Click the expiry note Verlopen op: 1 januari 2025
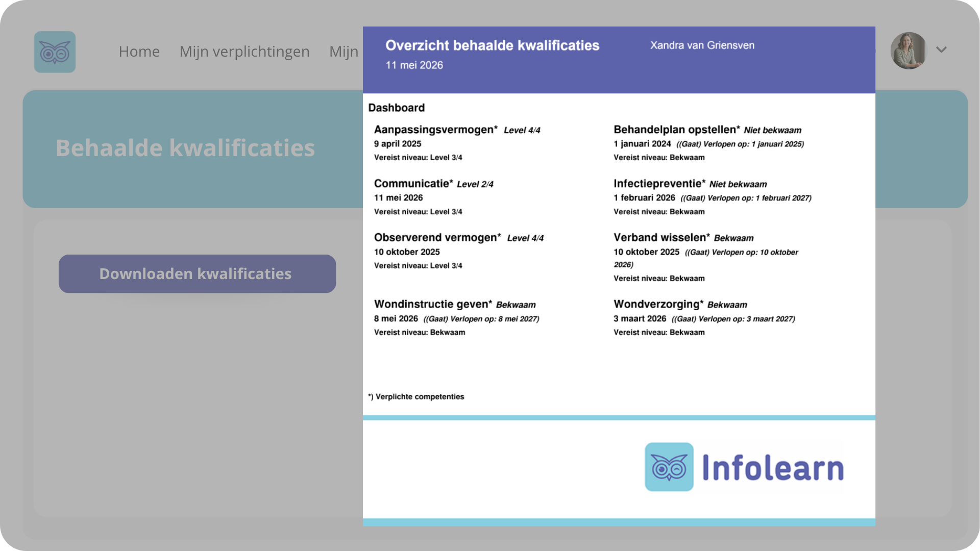 (740, 144)
